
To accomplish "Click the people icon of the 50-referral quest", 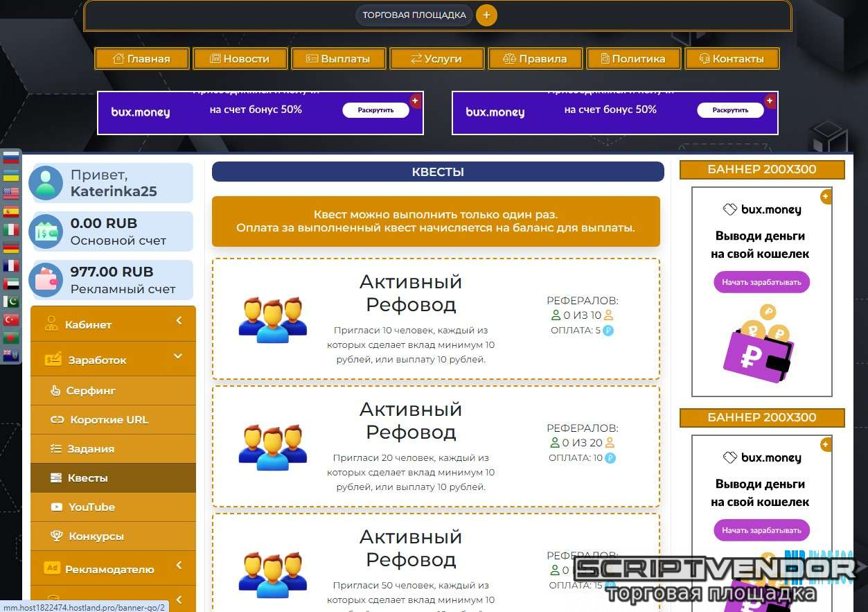I will 273,575.
